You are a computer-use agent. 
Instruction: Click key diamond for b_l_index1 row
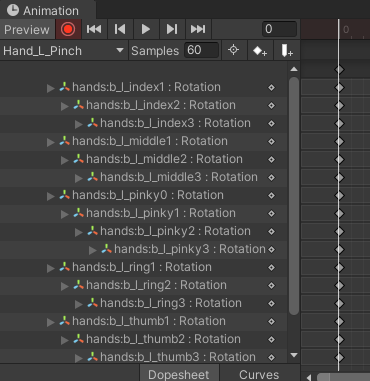pos(272,88)
